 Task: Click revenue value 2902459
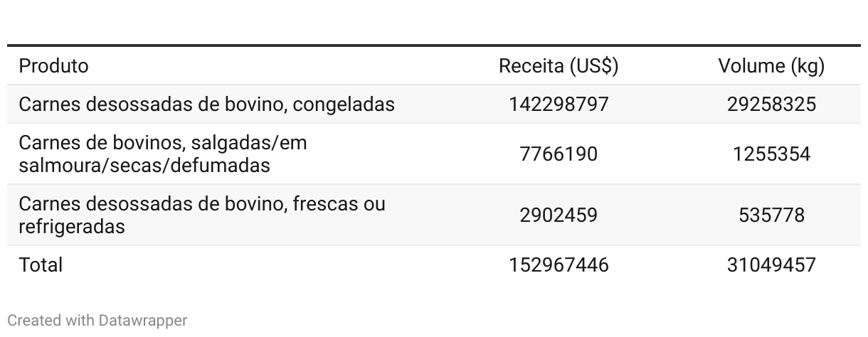[559, 215]
